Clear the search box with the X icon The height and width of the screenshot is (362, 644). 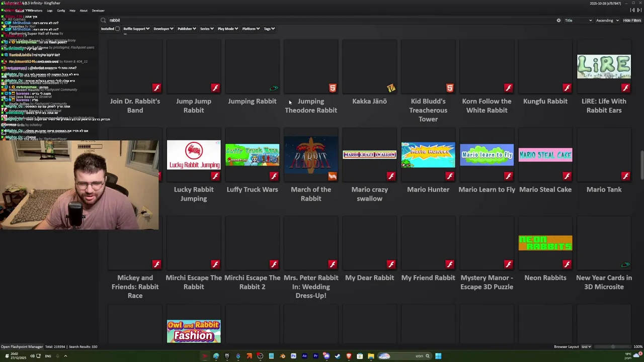pyautogui.click(x=558, y=21)
